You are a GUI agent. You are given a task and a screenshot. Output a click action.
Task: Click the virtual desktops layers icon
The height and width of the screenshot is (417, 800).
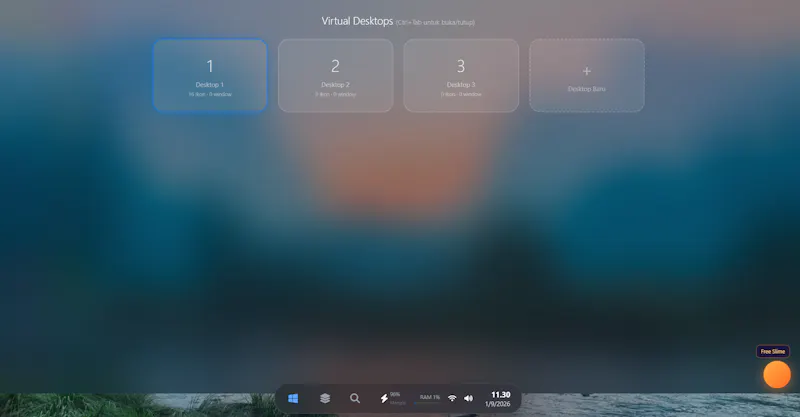click(x=325, y=398)
